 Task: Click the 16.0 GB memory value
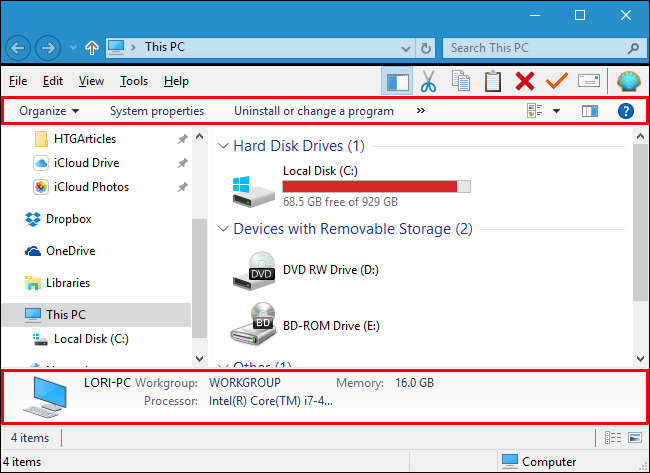(414, 383)
